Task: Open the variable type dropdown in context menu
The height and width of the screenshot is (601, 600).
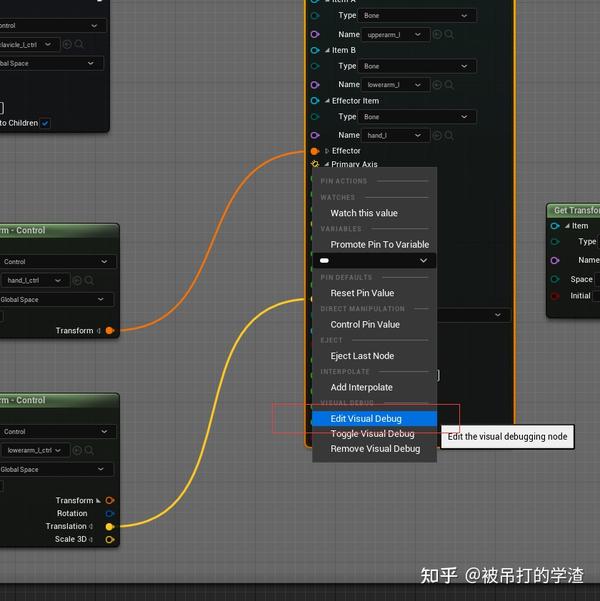Action: pos(375,261)
